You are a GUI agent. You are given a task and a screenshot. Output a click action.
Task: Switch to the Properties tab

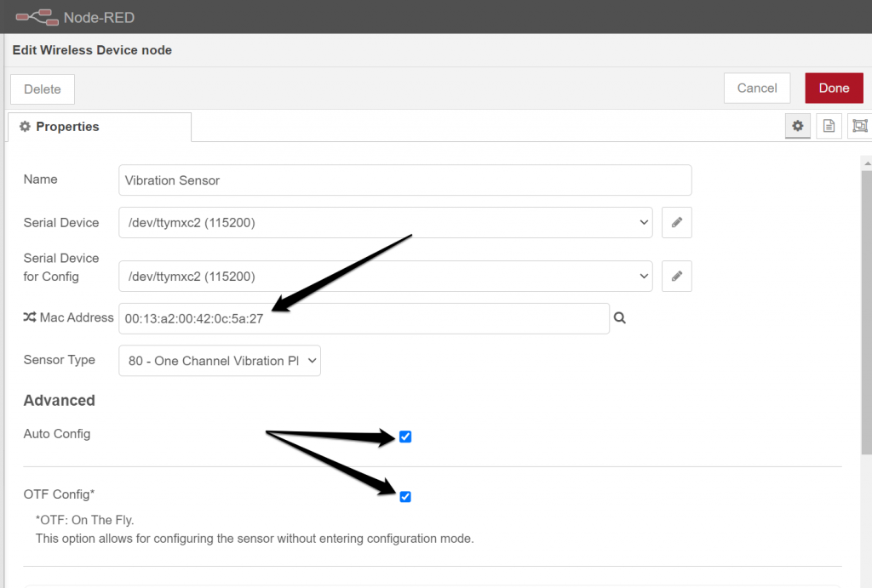pos(100,127)
